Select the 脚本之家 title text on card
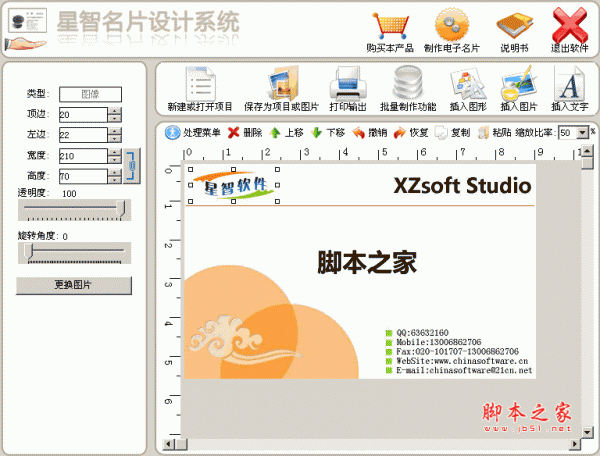 367,262
